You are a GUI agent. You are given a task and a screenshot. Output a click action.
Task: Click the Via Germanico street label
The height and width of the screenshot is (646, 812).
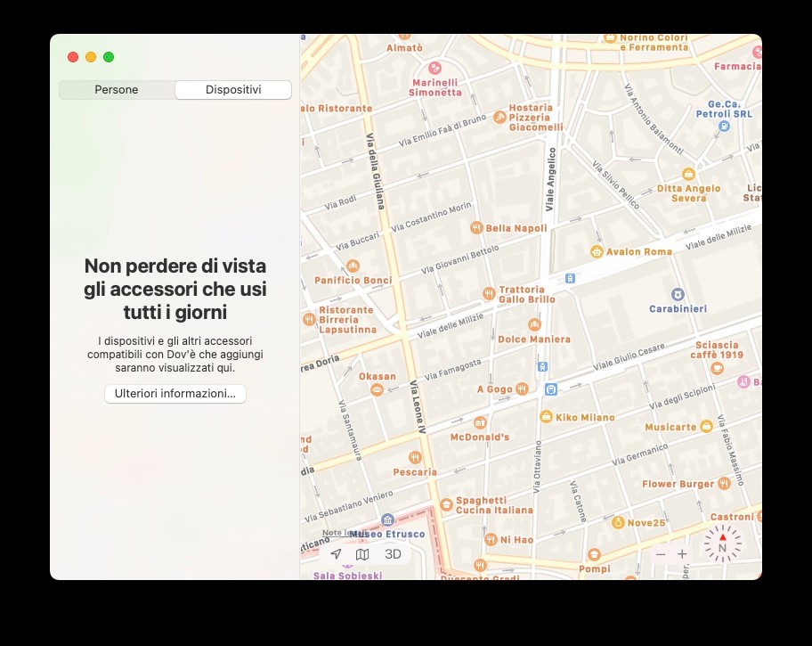coord(640,454)
